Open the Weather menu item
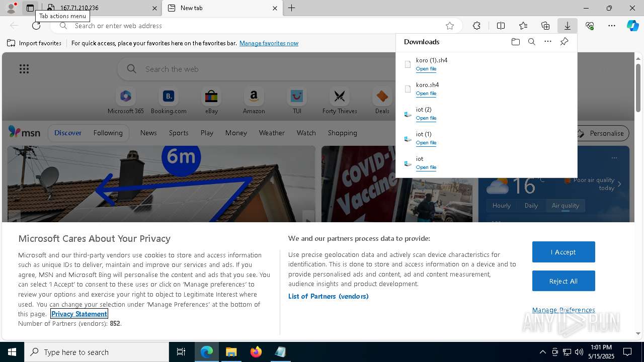This screenshot has height=362, width=644. click(x=272, y=133)
